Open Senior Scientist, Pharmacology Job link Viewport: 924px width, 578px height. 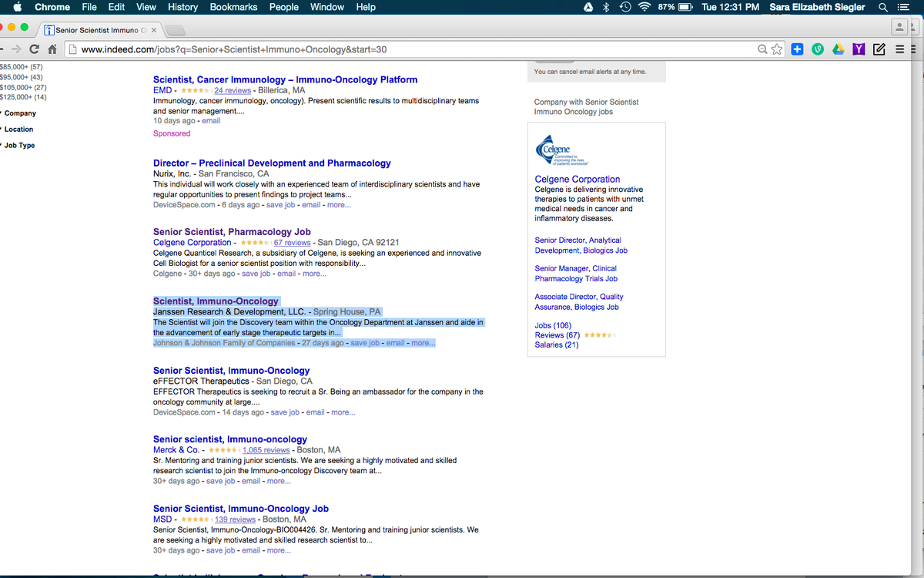(x=232, y=231)
